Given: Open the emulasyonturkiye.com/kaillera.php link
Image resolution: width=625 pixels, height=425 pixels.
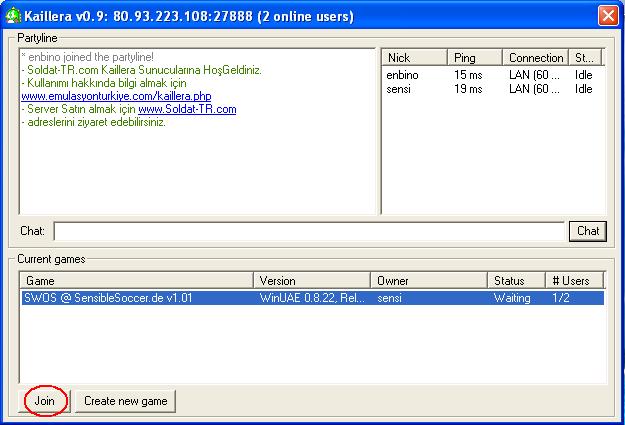Looking at the screenshot, I should pyautogui.click(x=116, y=96).
